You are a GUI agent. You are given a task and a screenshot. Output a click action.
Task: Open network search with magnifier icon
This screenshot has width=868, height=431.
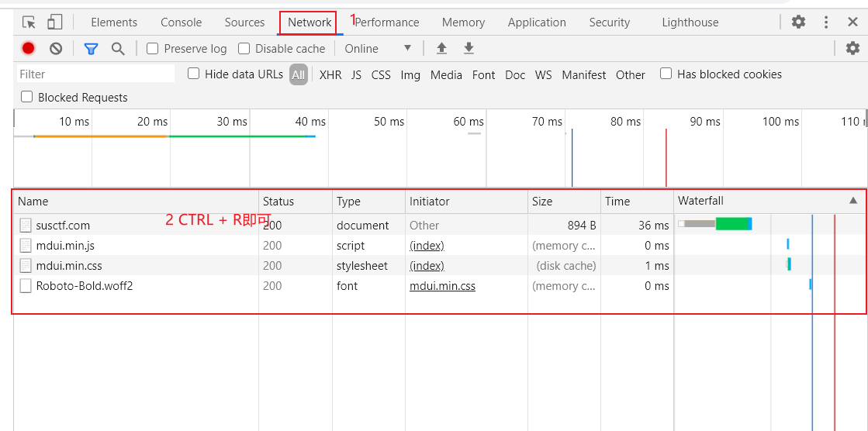(118, 49)
